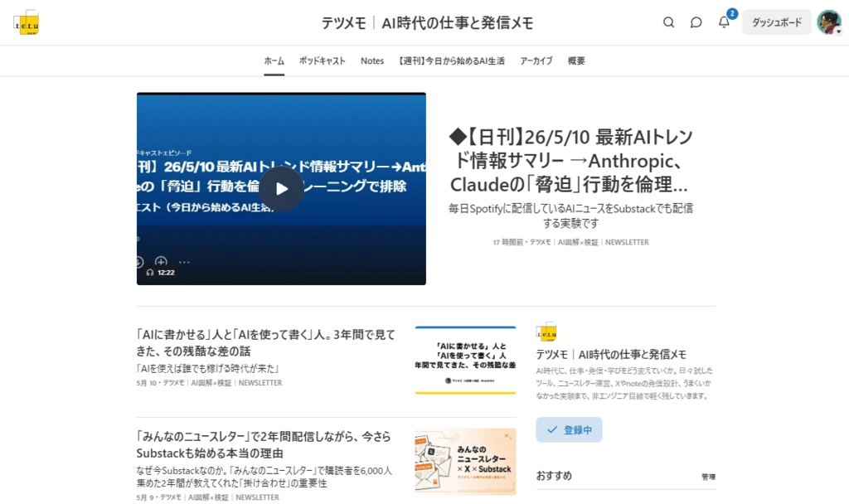
Task: Switch to Notes tab
Action: [x=372, y=61]
